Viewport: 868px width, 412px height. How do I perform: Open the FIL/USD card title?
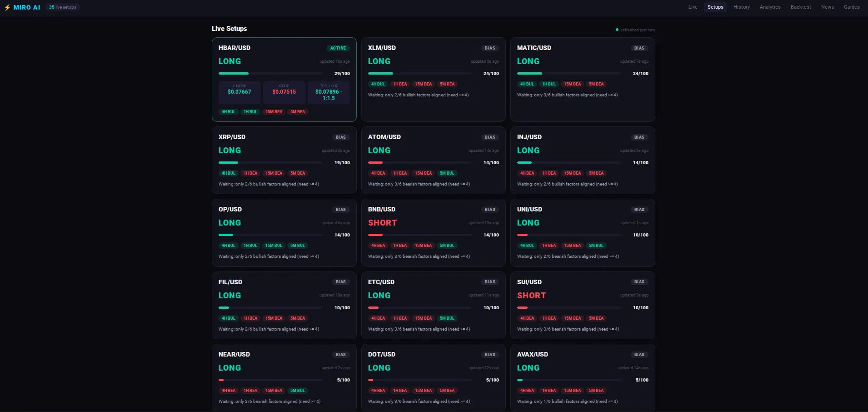[x=230, y=282]
